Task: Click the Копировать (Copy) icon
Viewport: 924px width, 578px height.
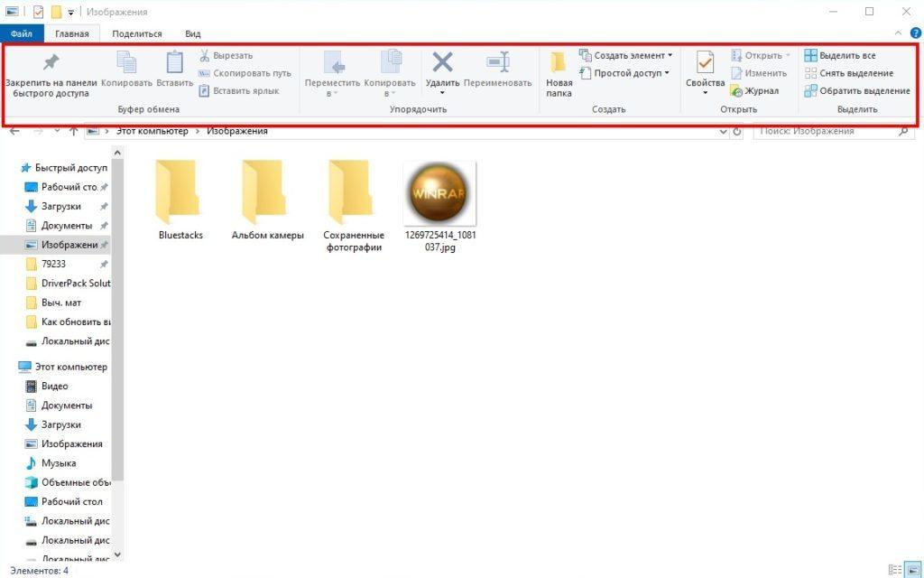Action: [x=125, y=68]
